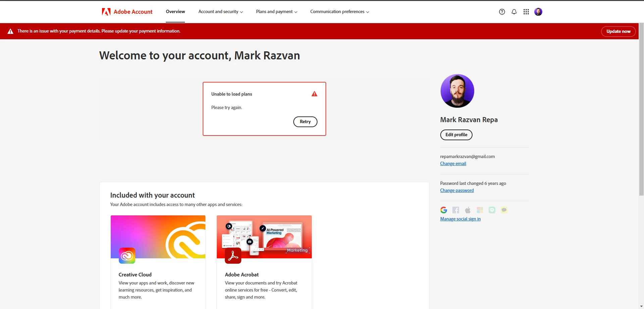
Task: Click the Included with your account heading
Action: (x=152, y=195)
